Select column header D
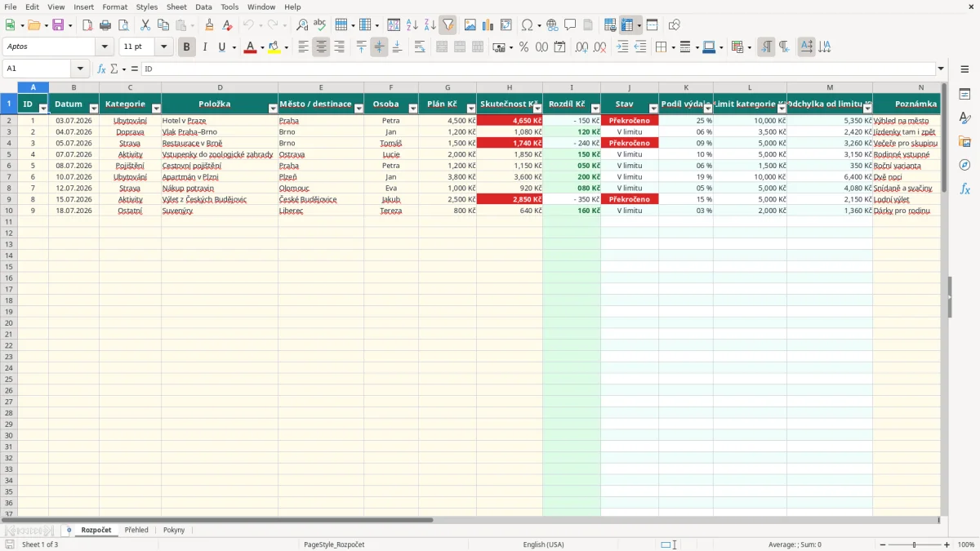The width and height of the screenshot is (980, 551). click(220, 87)
